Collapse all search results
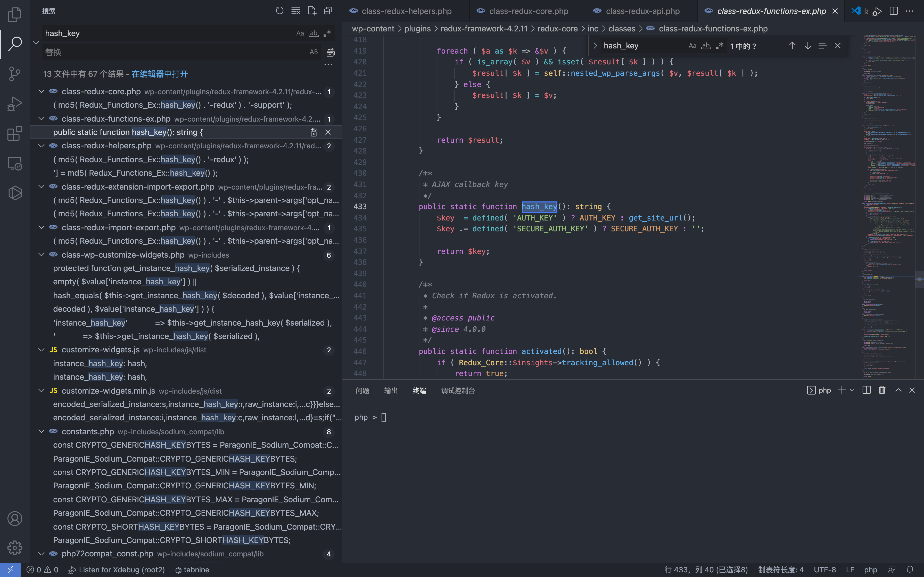924x577 pixels. click(x=328, y=11)
